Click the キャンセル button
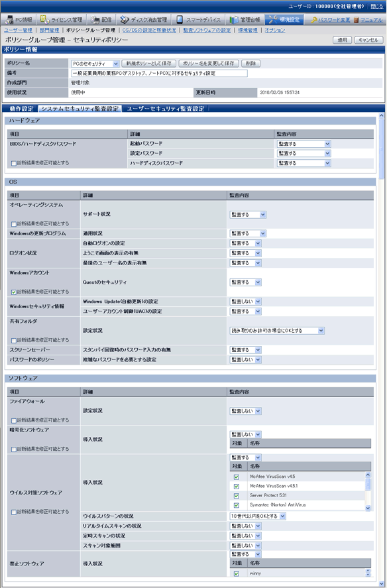Viewport: 387px width, 588px height. (368, 40)
